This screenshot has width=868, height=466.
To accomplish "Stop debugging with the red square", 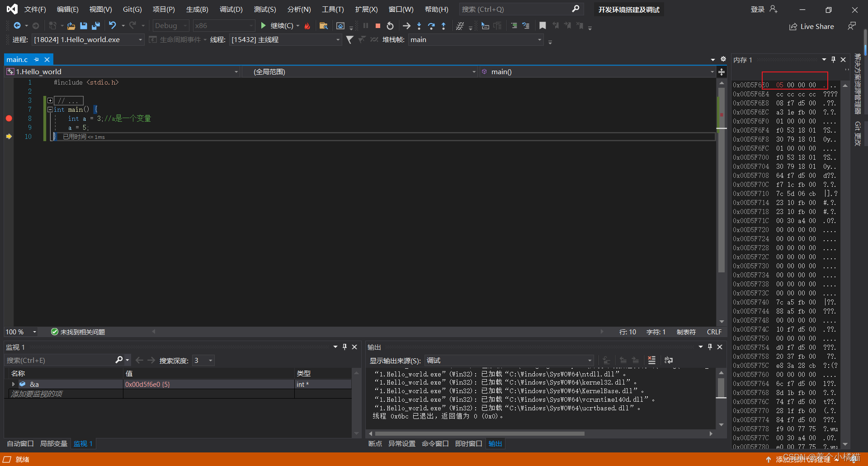I will [378, 26].
